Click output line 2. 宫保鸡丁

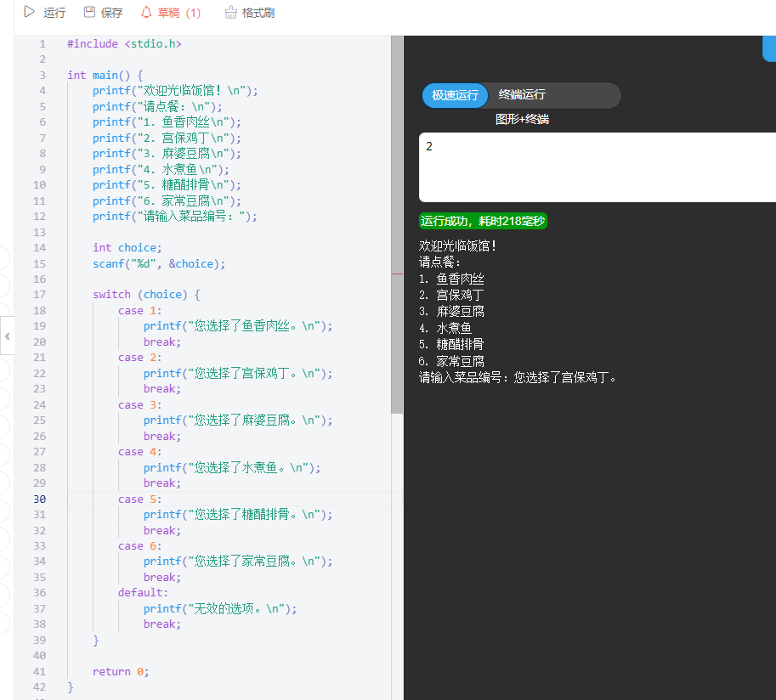pos(451,296)
